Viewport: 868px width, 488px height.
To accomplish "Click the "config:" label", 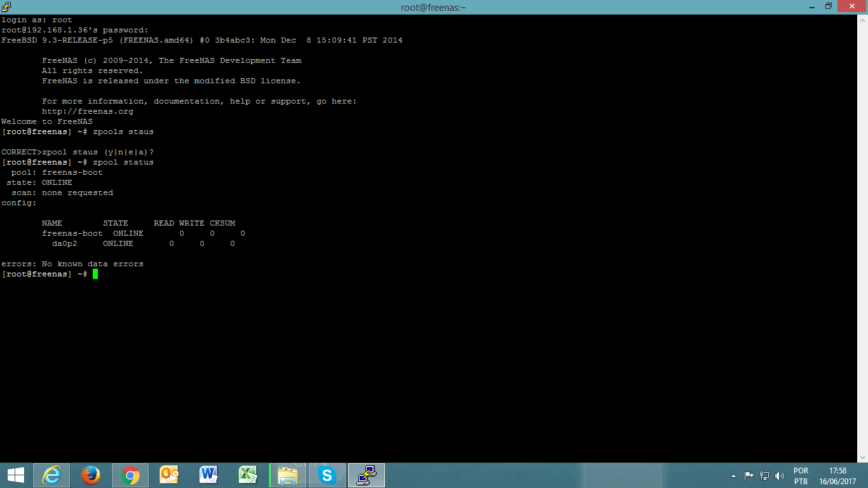I will 19,203.
